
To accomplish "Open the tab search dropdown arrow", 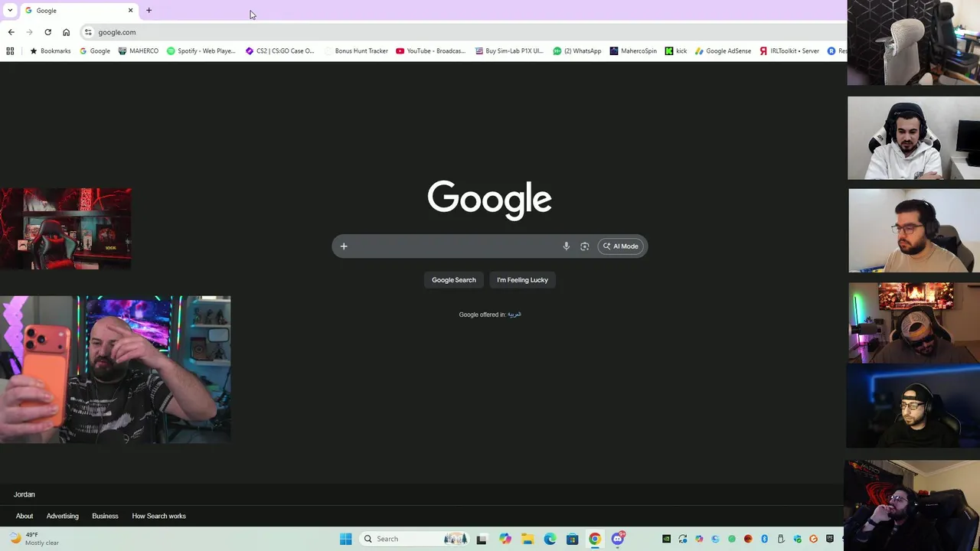I will click(10, 10).
